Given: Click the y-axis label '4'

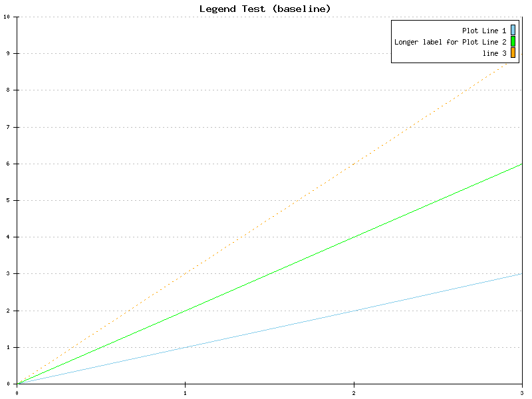Looking at the screenshot, I should [8, 237].
